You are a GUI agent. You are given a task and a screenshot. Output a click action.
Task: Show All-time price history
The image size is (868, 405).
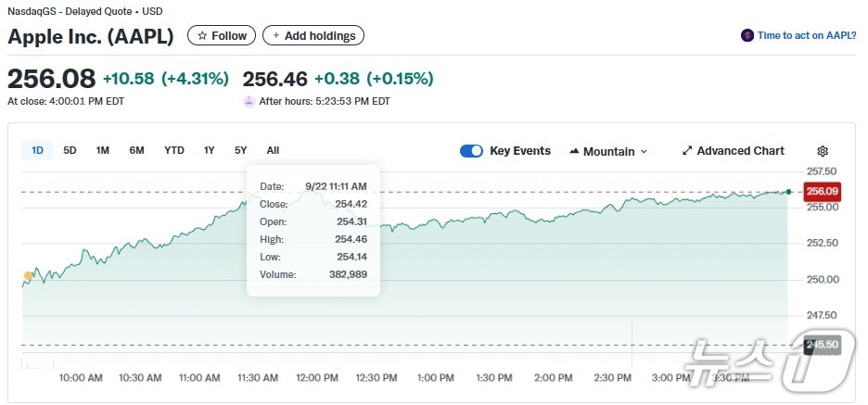pyautogui.click(x=273, y=150)
